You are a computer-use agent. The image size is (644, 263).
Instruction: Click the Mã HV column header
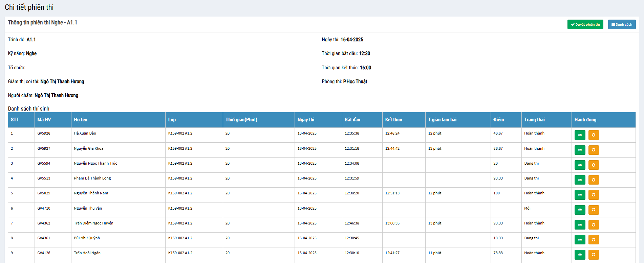point(44,120)
